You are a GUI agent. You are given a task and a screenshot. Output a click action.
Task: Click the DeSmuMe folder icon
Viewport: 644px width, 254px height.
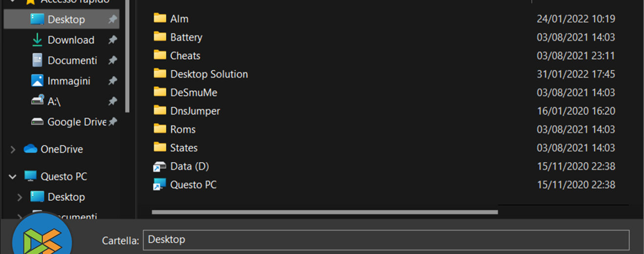point(160,92)
